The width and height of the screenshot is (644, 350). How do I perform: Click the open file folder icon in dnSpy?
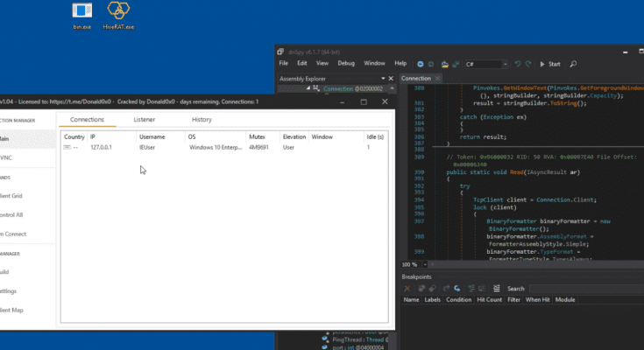tap(444, 64)
